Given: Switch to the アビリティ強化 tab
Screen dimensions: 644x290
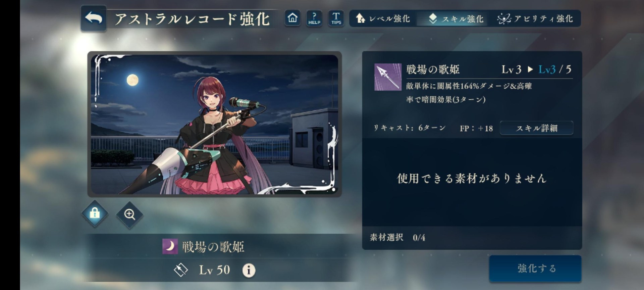Looking at the screenshot, I should click(x=535, y=19).
